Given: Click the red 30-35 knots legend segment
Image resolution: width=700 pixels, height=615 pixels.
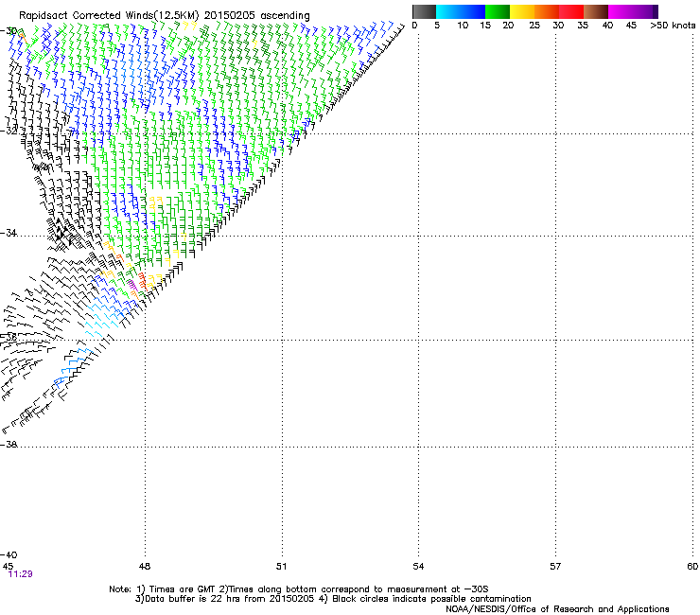Looking at the screenshot, I should point(571,11).
